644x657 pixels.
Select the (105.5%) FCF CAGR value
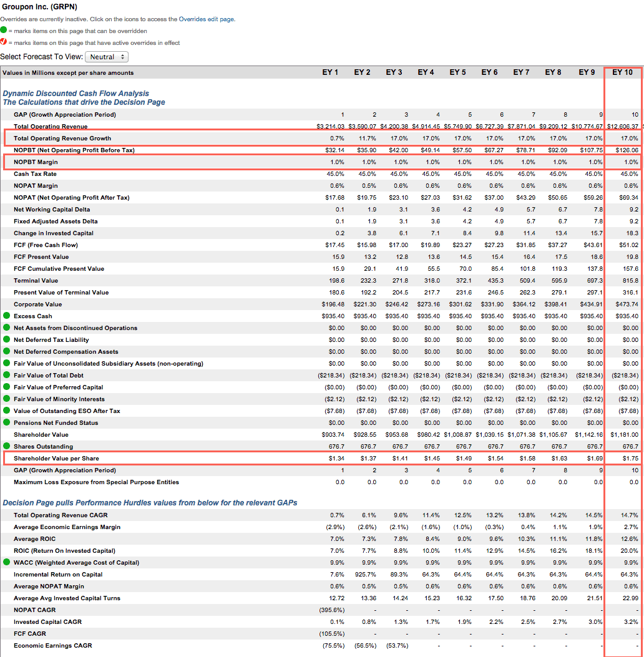pos(332,634)
